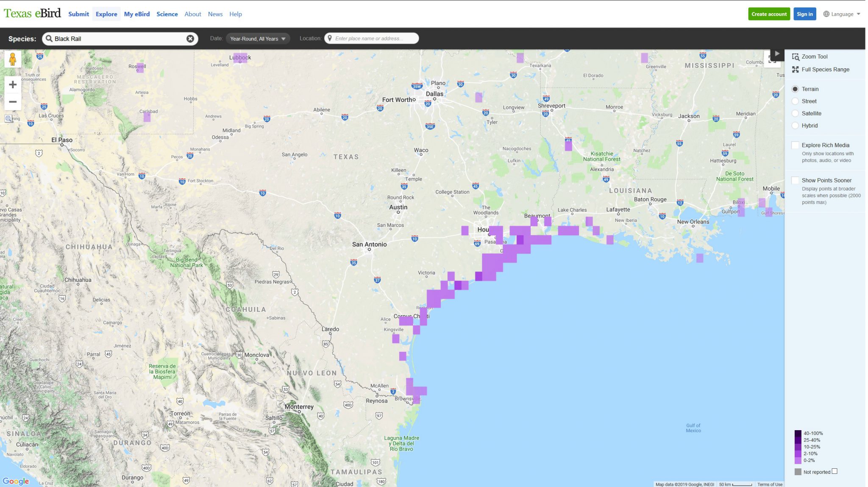The width and height of the screenshot is (868, 487).
Task: Click the small map zoom-area icon
Action: click(8, 119)
